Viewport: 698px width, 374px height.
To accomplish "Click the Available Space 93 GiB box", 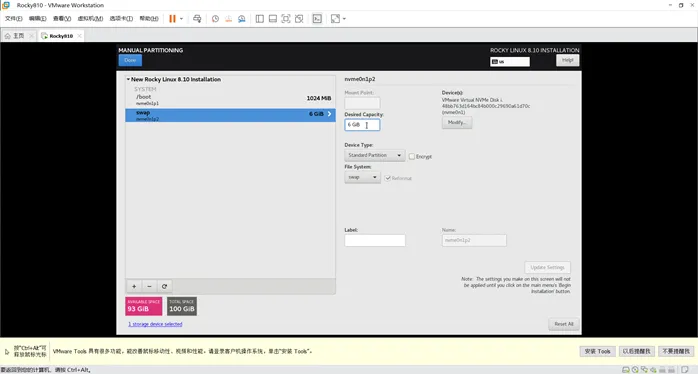I will pyautogui.click(x=143, y=306).
